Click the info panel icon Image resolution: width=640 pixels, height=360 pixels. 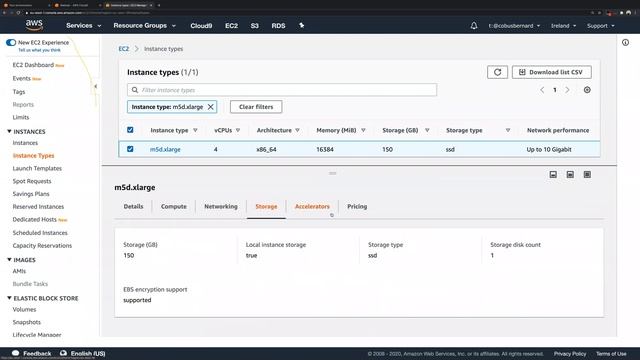[x=625, y=42]
